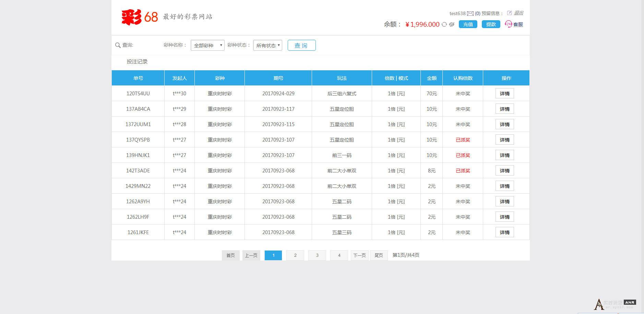Hide balance using the eye icon
This screenshot has height=314, width=644.
[x=452, y=24]
